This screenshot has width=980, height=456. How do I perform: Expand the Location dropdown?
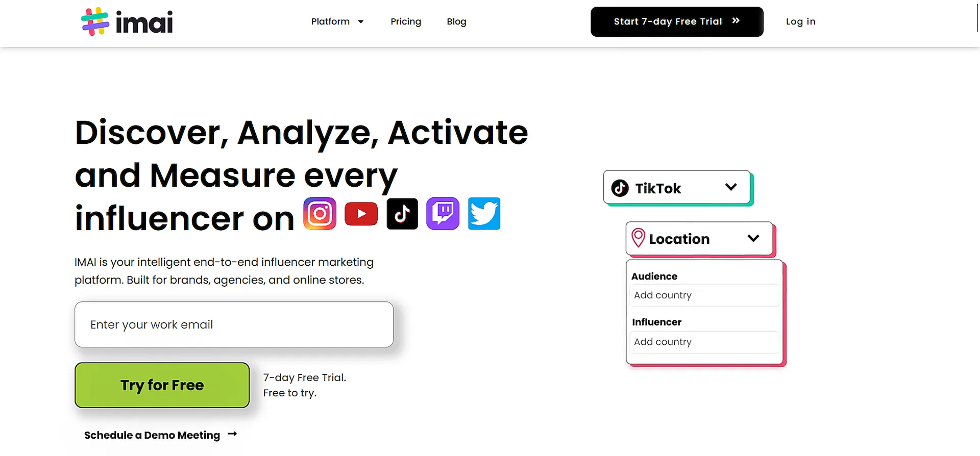tap(699, 238)
